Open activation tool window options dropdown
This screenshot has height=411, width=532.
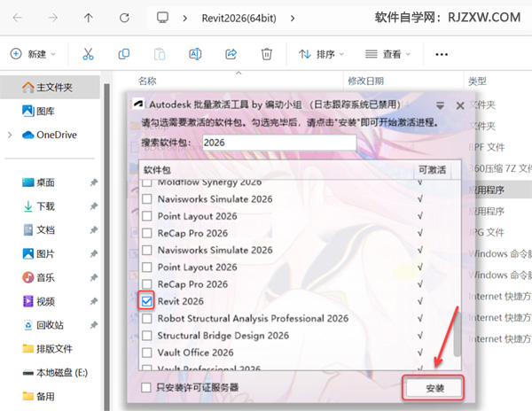(440, 105)
